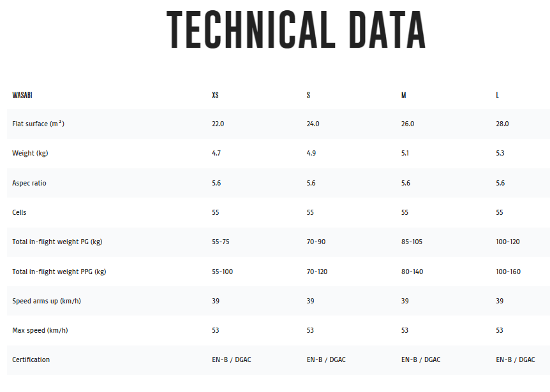Select the 70-120 PPG weight range

[x=317, y=272]
